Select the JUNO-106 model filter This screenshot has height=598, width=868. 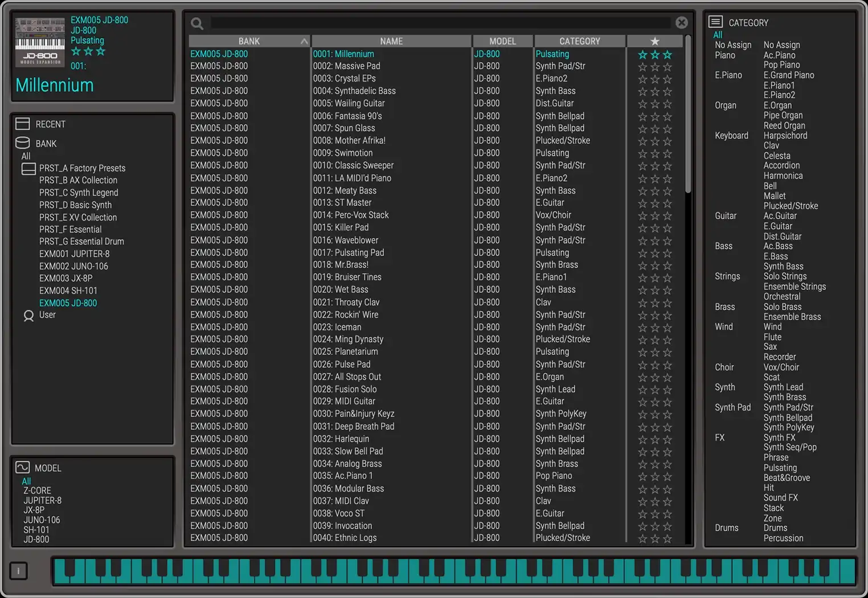(42, 520)
